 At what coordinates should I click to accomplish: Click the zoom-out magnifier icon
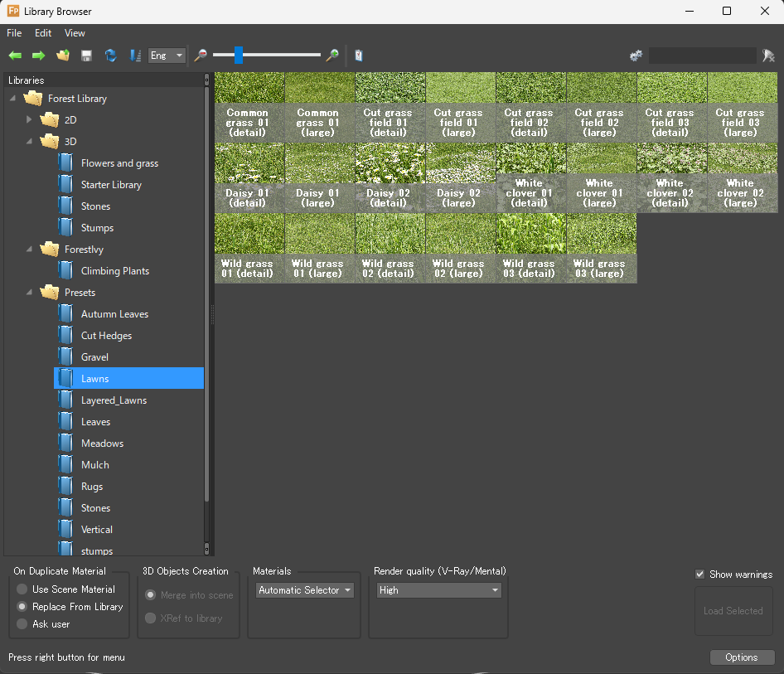[200, 56]
